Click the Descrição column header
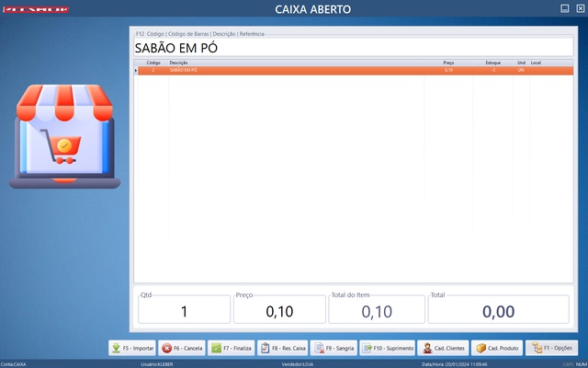This screenshot has width=588, height=368. tap(178, 63)
